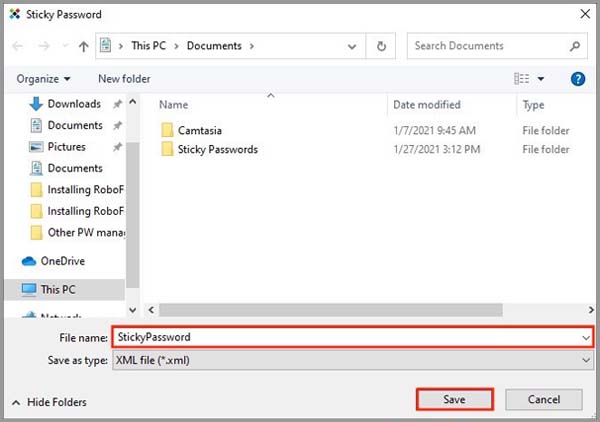Click the Cancel button
The width and height of the screenshot is (600, 422).
pos(544,399)
